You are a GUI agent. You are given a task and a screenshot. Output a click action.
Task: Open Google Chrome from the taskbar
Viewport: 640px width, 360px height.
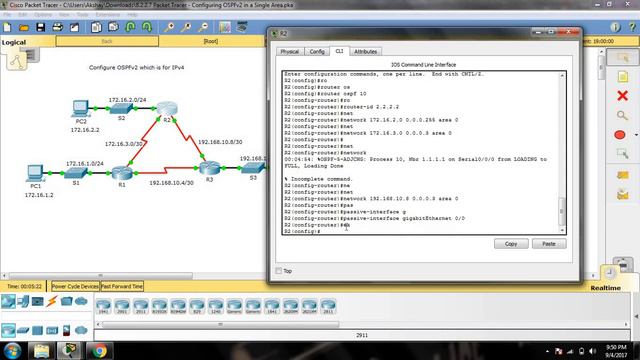[x=99, y=351]
